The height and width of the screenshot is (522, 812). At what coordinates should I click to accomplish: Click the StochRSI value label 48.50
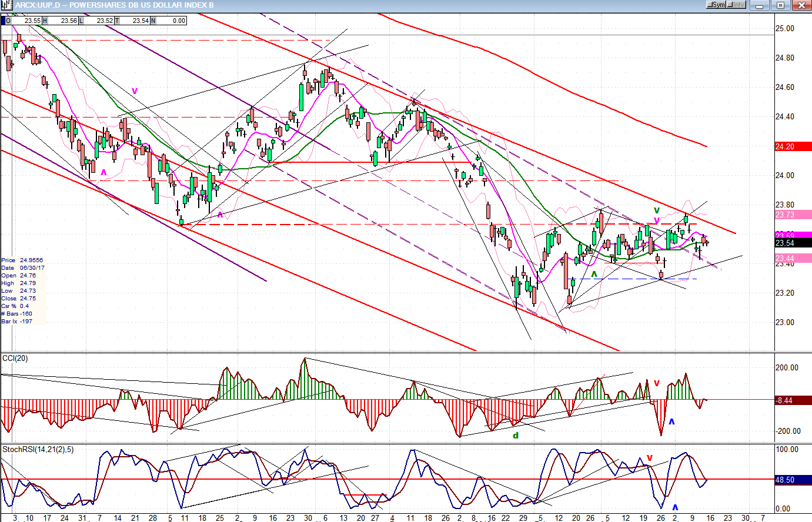click(x=793, y=480)
